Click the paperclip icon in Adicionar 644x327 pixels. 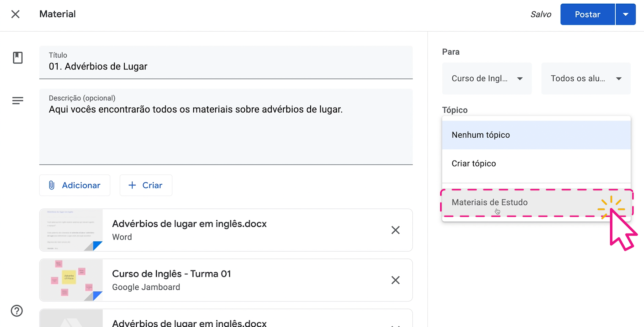tap(52, 185)
